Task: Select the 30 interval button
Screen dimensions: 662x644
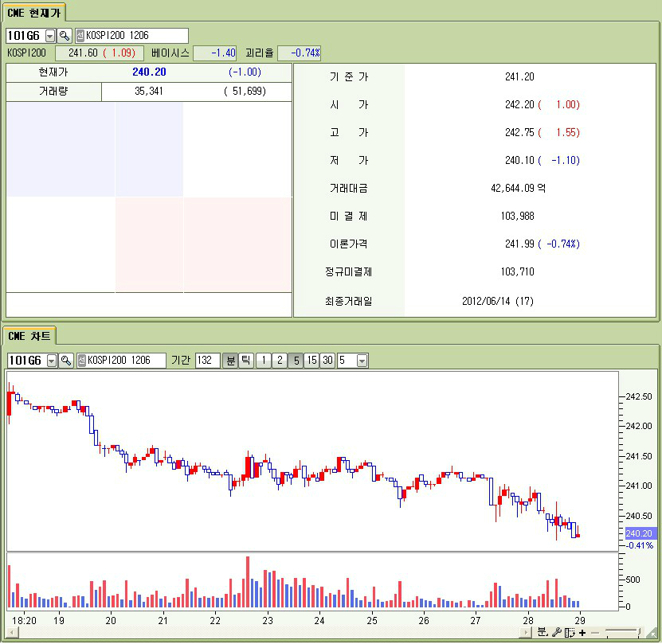Action: click(327, 361)
